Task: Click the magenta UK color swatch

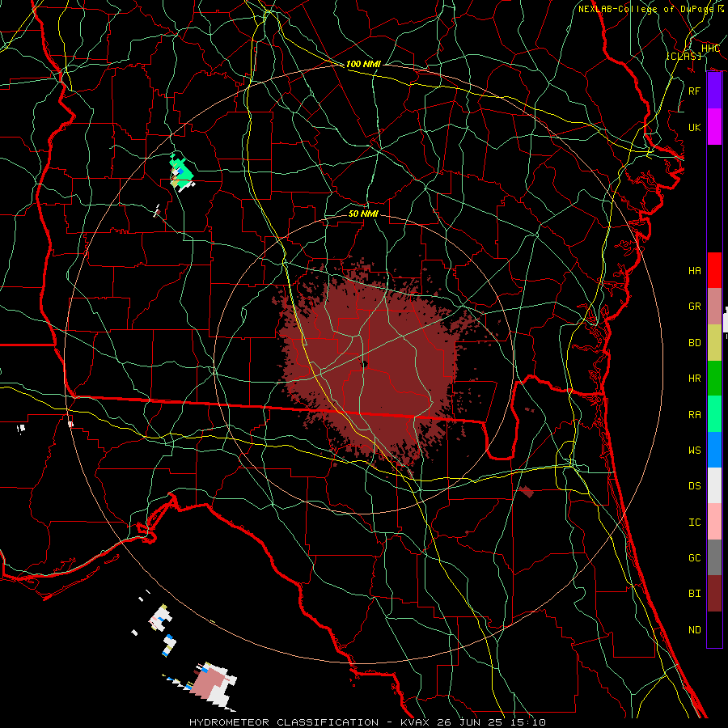Action: point(714,127)
